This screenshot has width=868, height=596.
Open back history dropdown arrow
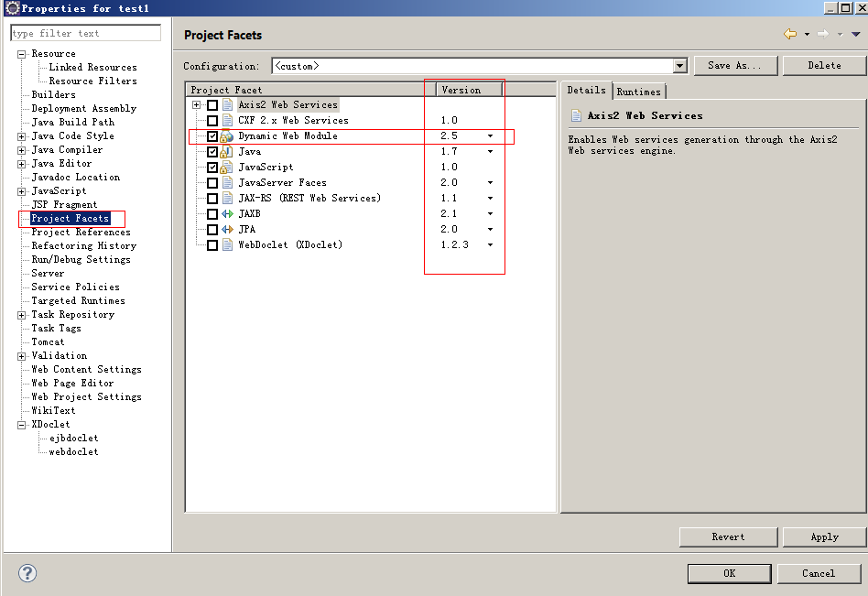click(807, 34)
